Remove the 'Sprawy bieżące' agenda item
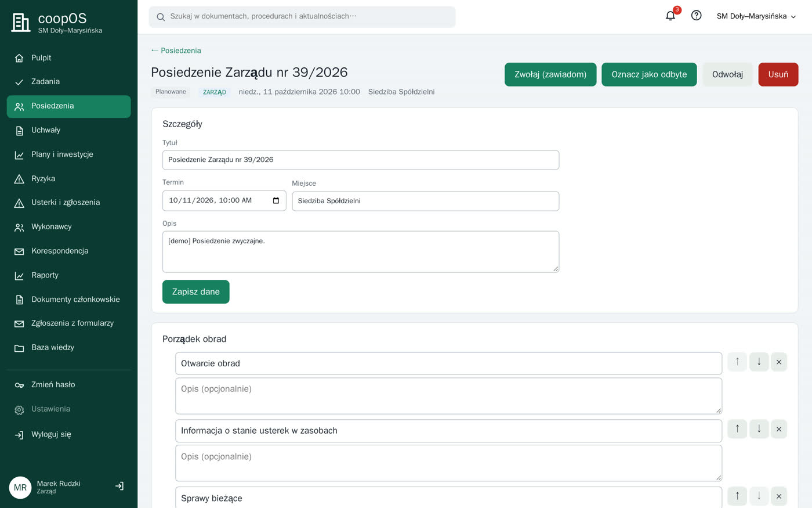Screen dimensions: 812x508 click(x=779, y=496)
